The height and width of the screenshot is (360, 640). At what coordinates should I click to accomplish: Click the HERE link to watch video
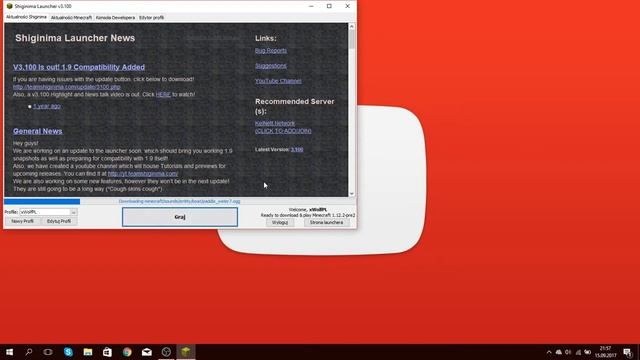(163, 94)
